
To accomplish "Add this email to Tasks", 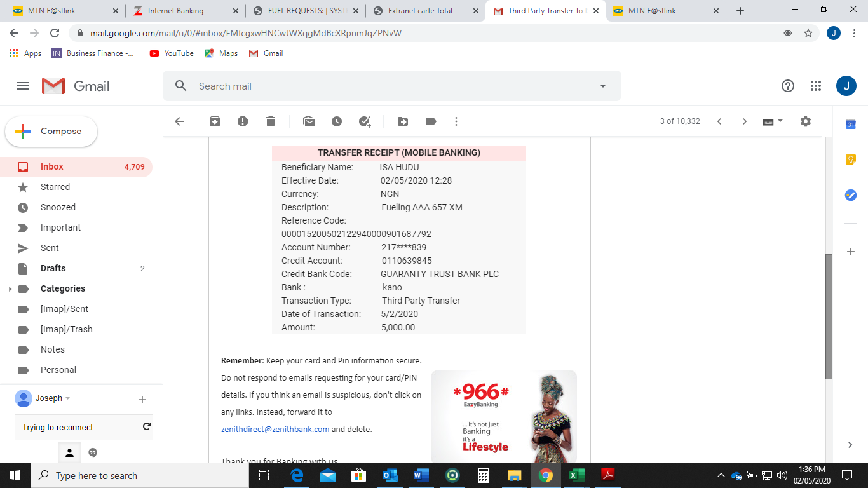I will coord(365,121).
